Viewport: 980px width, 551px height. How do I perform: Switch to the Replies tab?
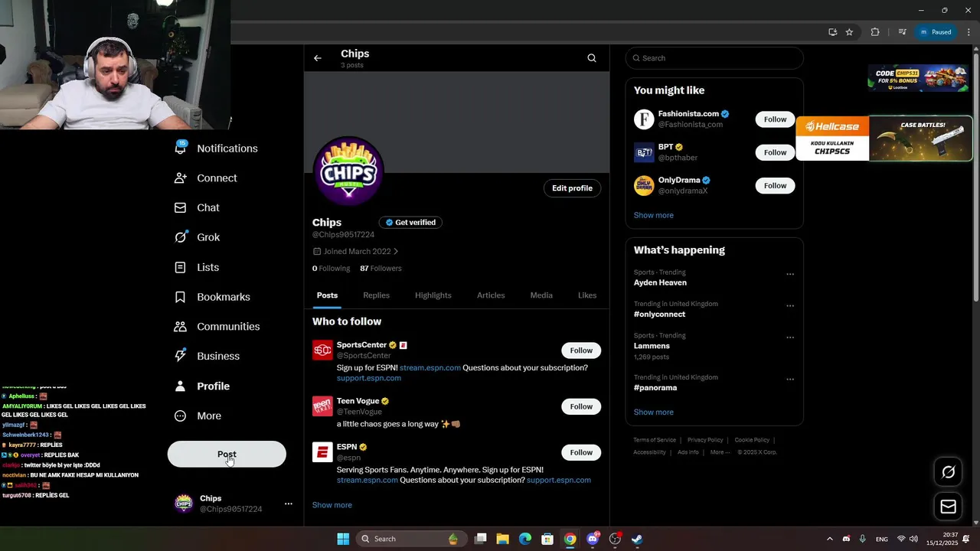(x=376, y=295)
